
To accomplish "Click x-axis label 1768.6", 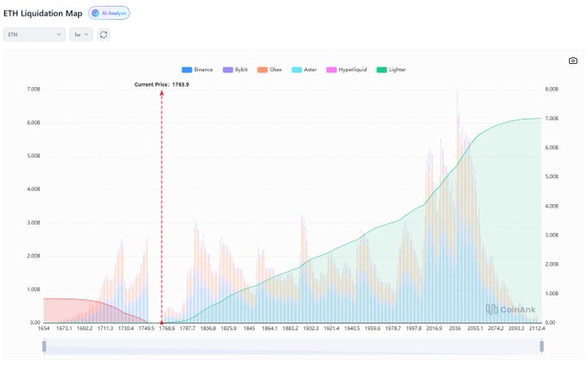I will 167,328.
